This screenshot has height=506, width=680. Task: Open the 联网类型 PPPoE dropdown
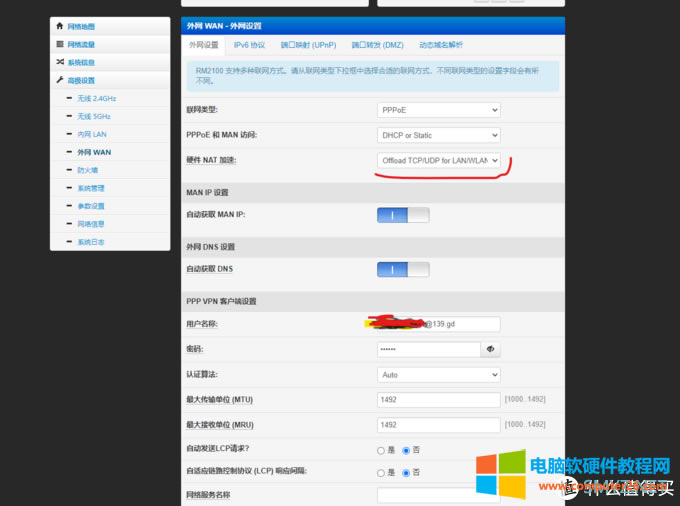(438, 109)
